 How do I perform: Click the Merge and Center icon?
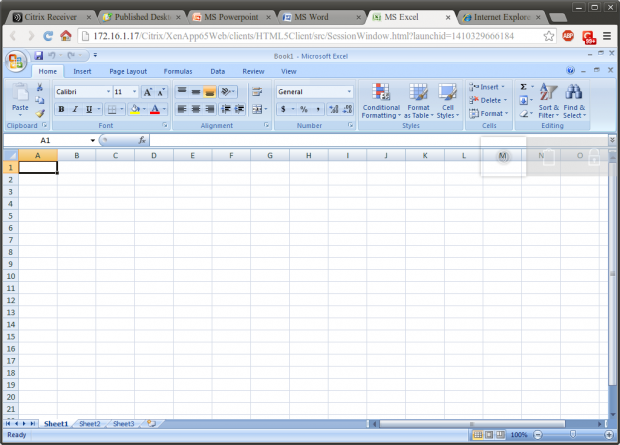[x=257, y=109]
